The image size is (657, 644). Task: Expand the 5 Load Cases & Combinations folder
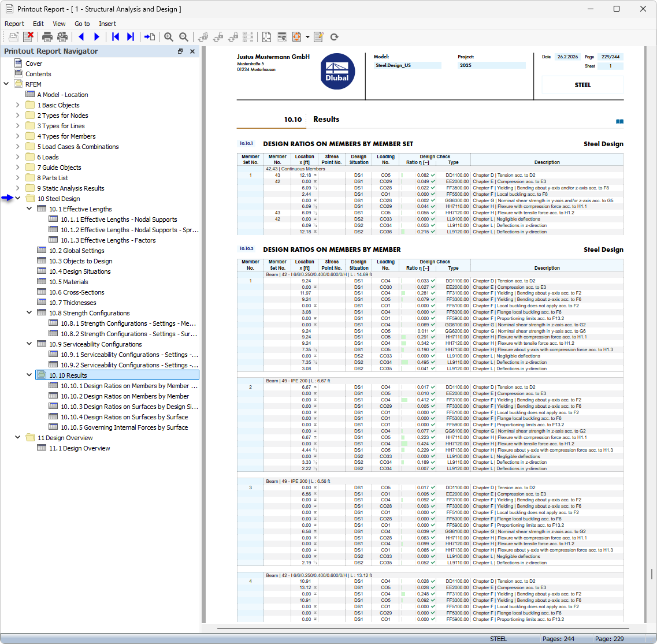(17, 147)
